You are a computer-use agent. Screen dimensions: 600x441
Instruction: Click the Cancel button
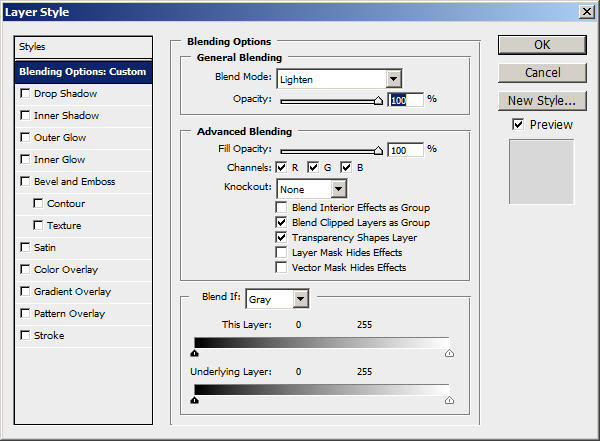tap(542, 73)
